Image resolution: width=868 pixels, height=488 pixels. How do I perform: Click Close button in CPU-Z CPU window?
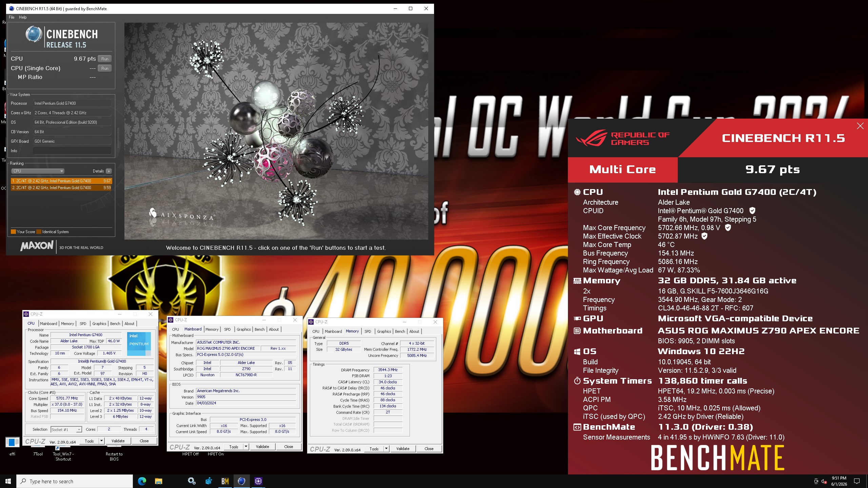pos(144,441)
